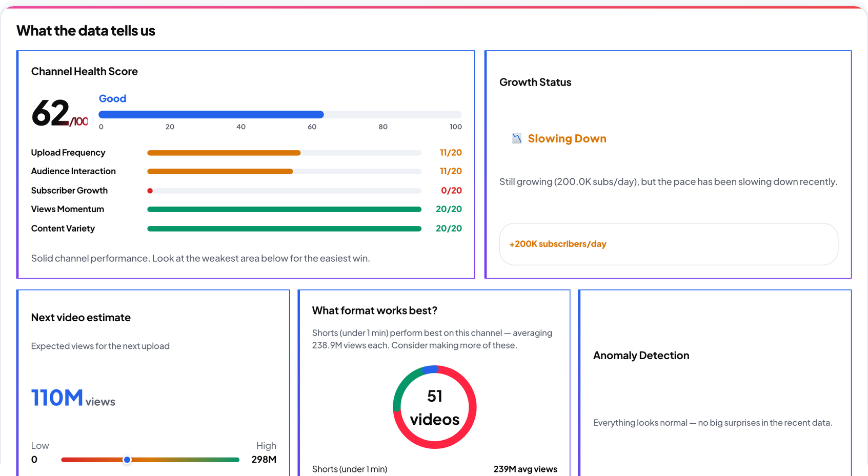The image size is (868, 476).
Task: Click the Views Momentum green bar
Action: pos(284,210)
